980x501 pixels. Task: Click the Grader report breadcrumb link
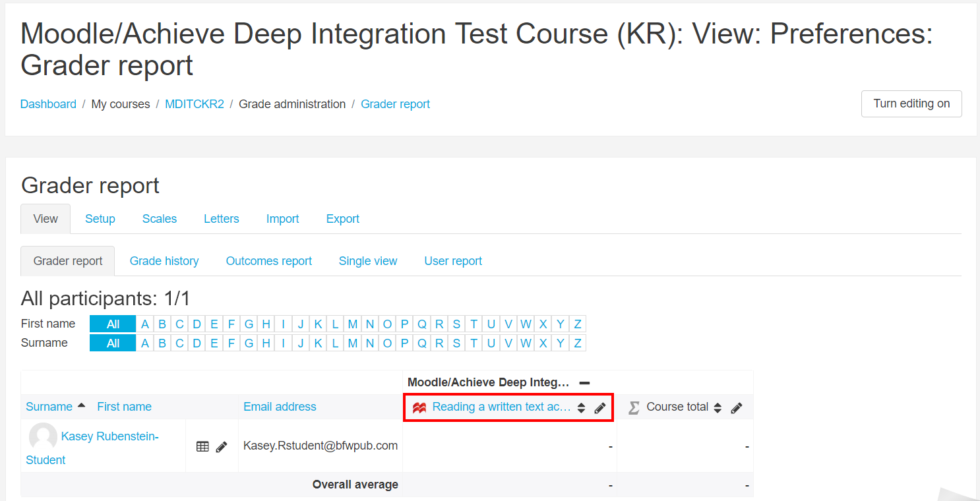pyautogui.click(x=395, y=104)
